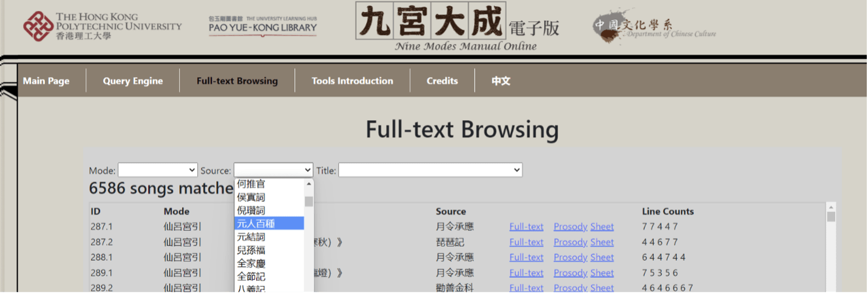Expand the Source dropdown
868x294 pixels.
click(x=273, y=170)
